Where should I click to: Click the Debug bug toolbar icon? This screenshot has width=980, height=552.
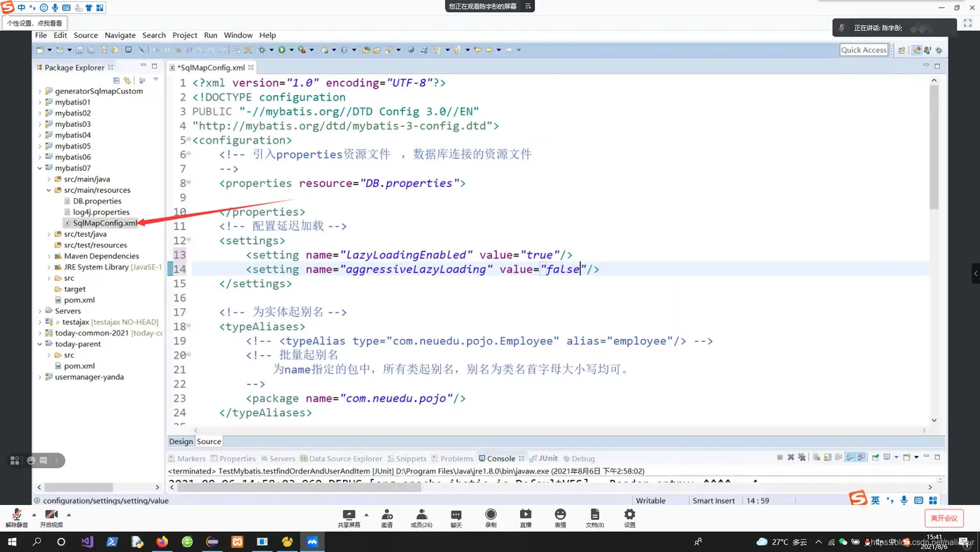click(x=262, y=50)
